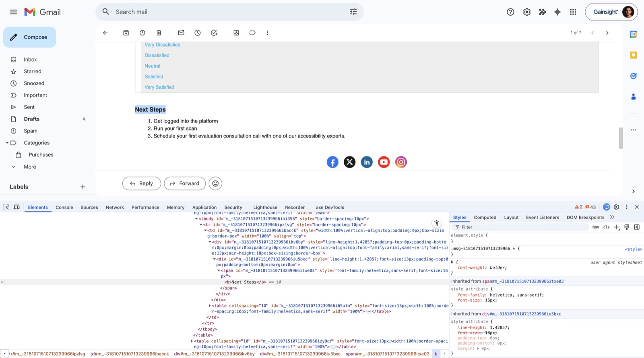Show more DevTools style pane tabs
This screenshot has width=644, height=358.
click(612, 217)
